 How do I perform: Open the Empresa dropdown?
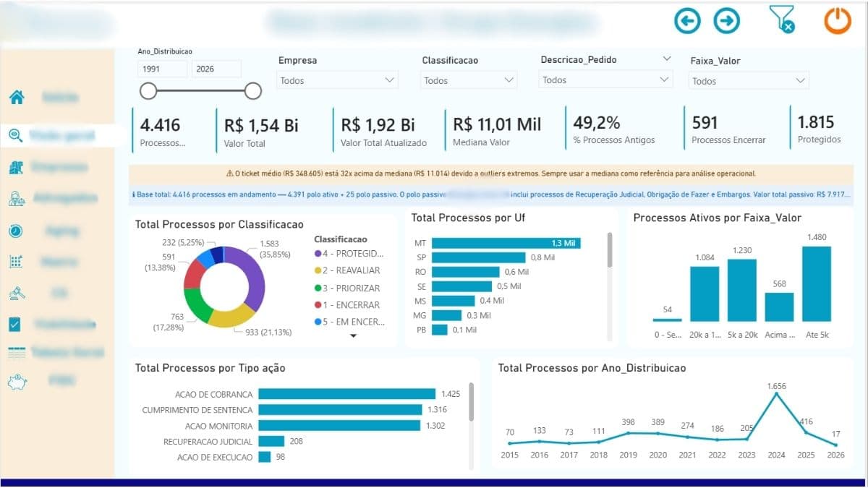point(338,80)
